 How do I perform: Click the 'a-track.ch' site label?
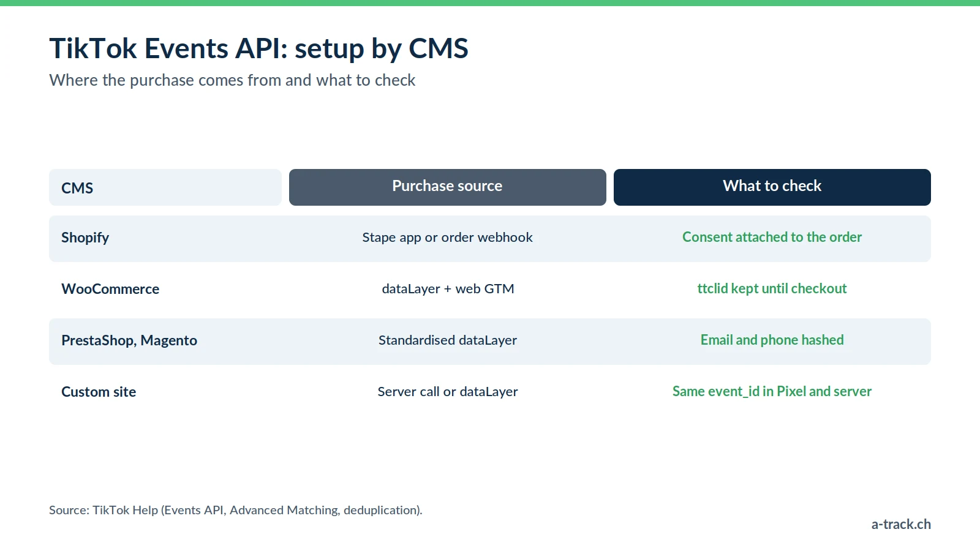point(901,524)
